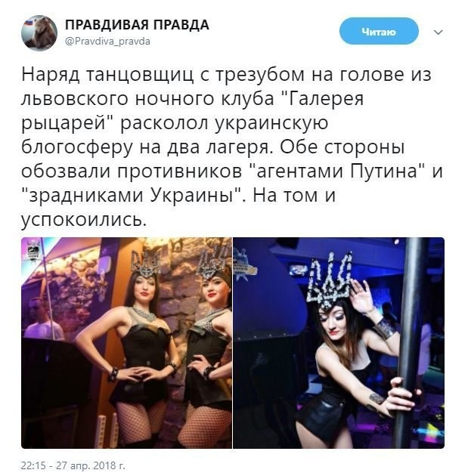Click the ПРАВДИВАЯ ПРАВДА display name
The height and width of the screenshot is (476, 468).
pyautogui.click(x=137, y=25)
